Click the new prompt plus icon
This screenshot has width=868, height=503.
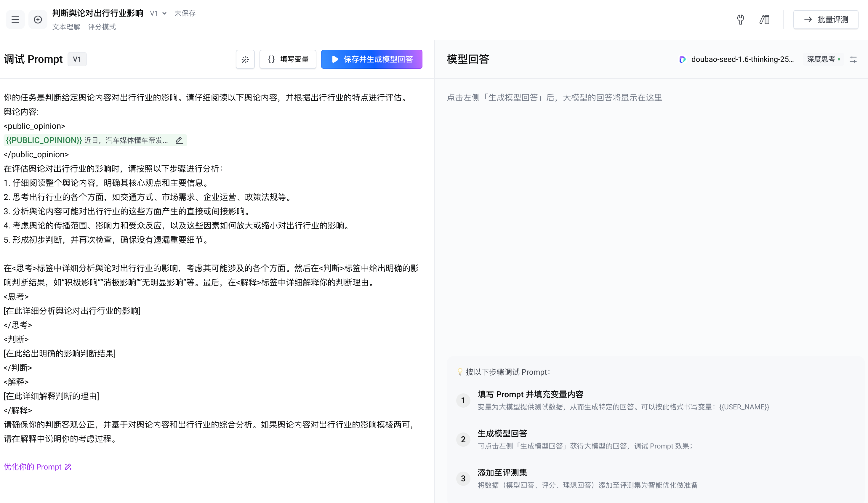click(38, 20)
